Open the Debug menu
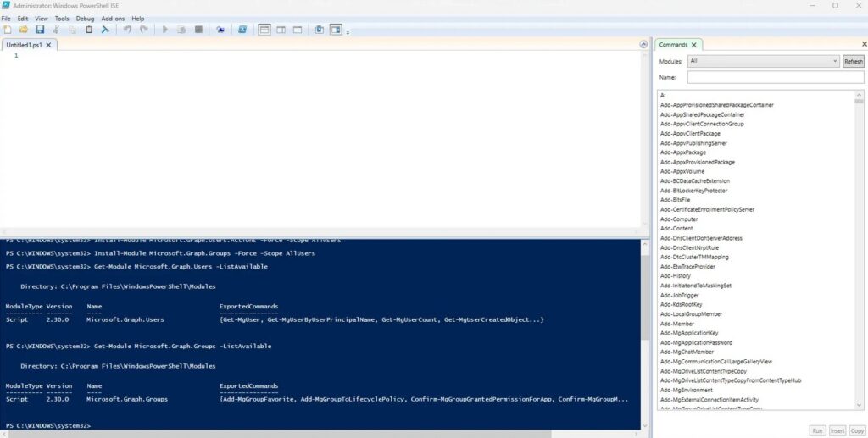 (85, 18)
